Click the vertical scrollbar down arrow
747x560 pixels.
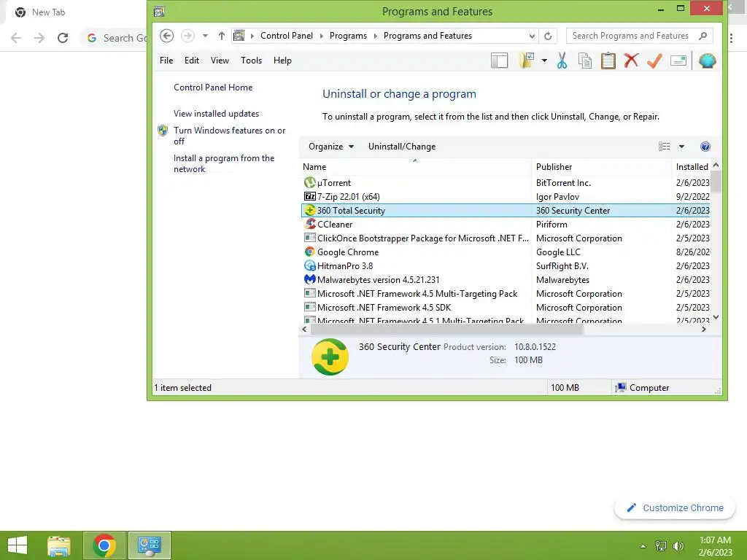pos(716,317)
